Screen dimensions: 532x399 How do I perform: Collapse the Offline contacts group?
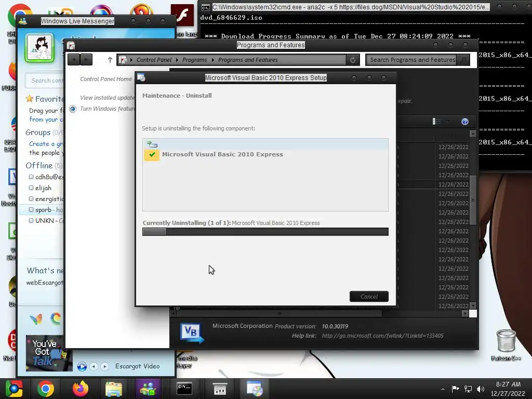[x=39, y=166]
